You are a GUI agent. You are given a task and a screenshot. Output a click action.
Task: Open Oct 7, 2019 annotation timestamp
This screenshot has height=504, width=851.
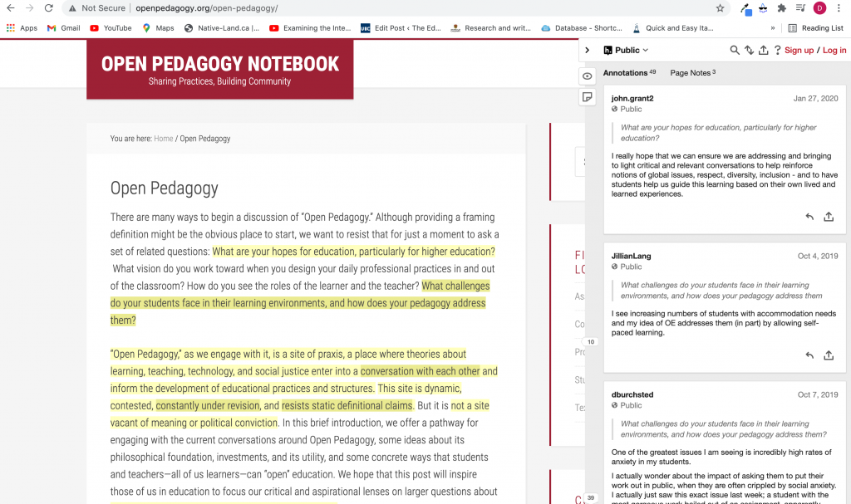pos(818,394)
